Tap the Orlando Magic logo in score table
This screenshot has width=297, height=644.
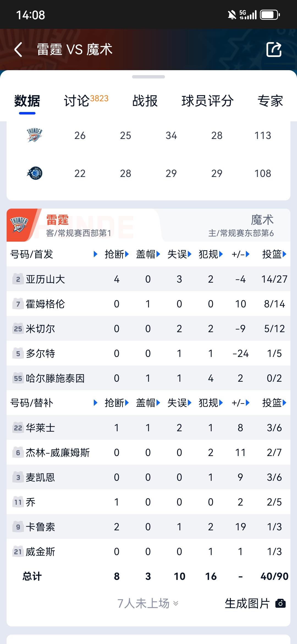click(34, 173)
